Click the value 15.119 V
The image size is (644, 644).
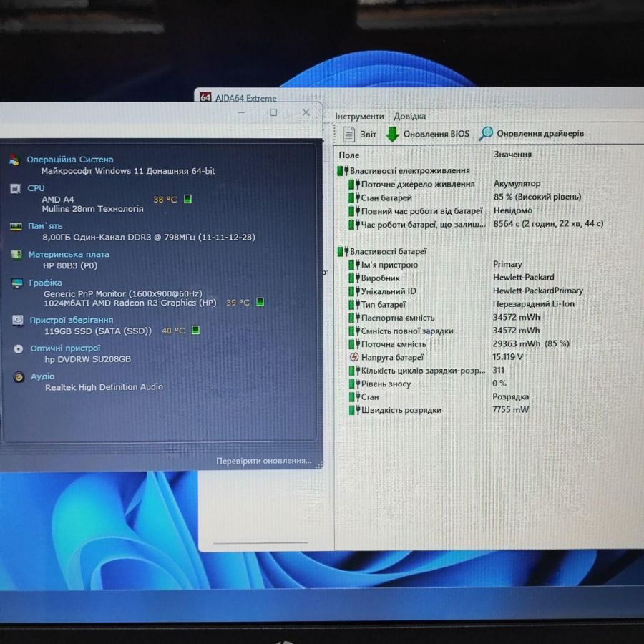pyautogui.click(x=507, y=356)
